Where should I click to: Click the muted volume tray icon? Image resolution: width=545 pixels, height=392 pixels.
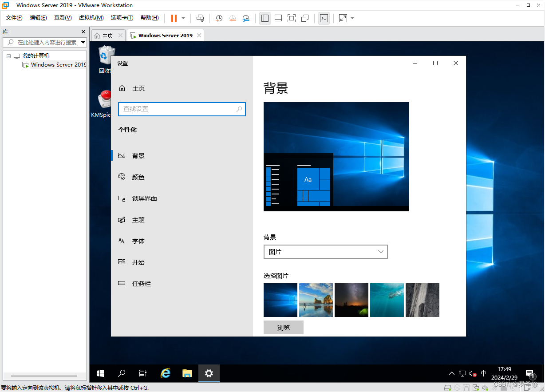tap(473, 373)
